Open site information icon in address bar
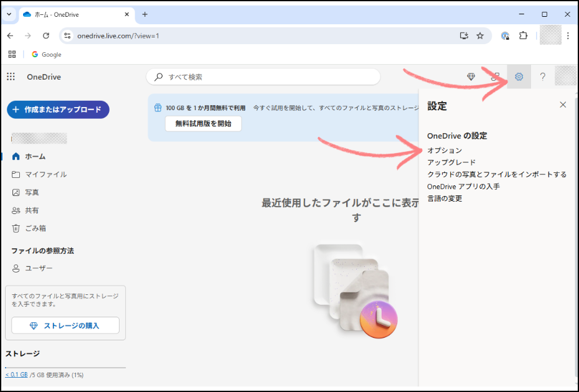 (x=67, y=36)
